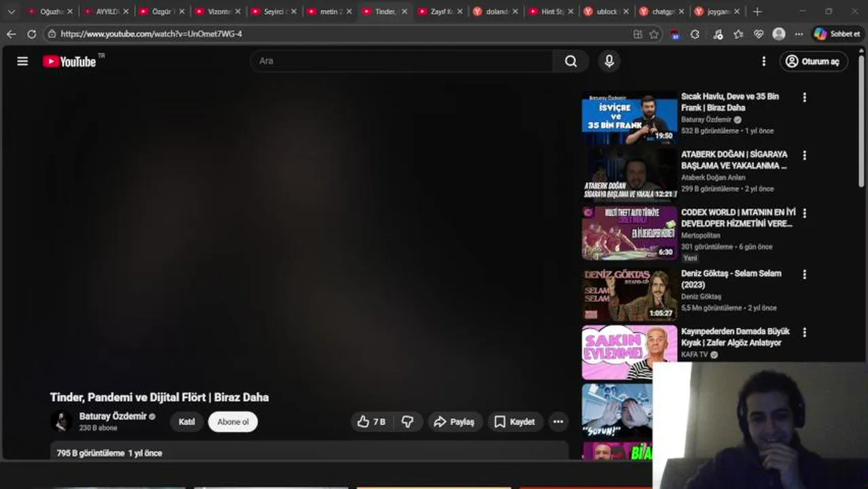The height and width of the screenshot is (489, 868).
Task: Click the search magnifier button
Action: point(571,61)
